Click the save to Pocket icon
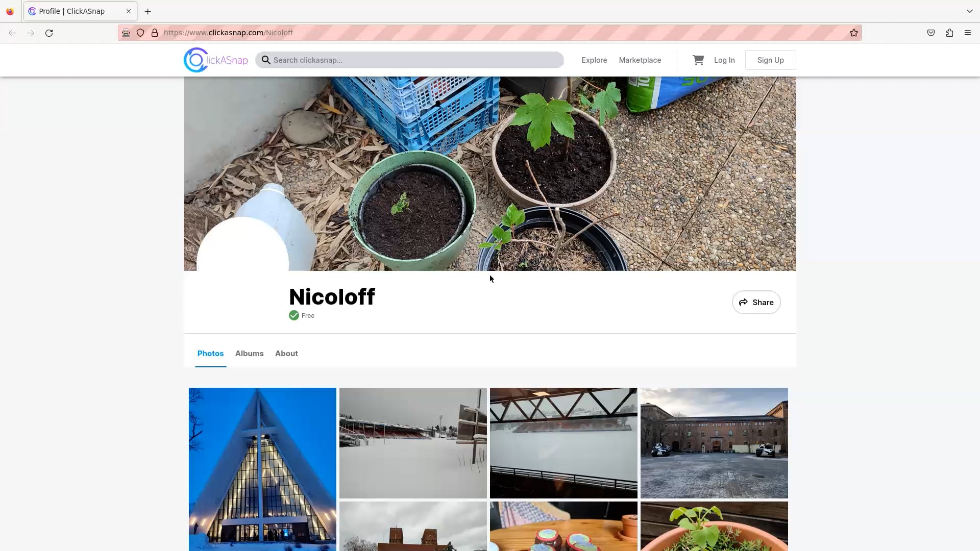 click(931, 33)
